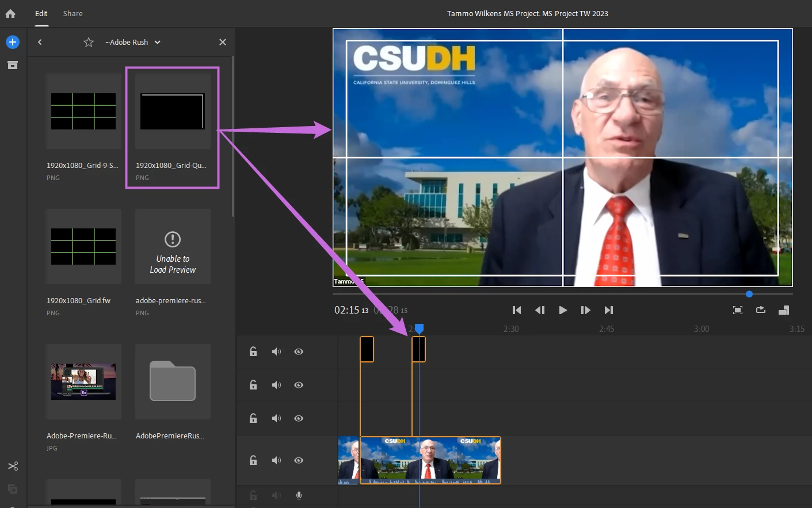
Task: Click the duplicate clip icon
Action: [13, 489]
